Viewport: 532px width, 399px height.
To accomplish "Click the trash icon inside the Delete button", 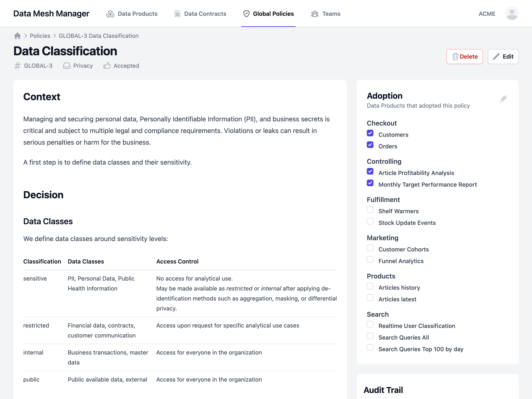I will point(455,57).
